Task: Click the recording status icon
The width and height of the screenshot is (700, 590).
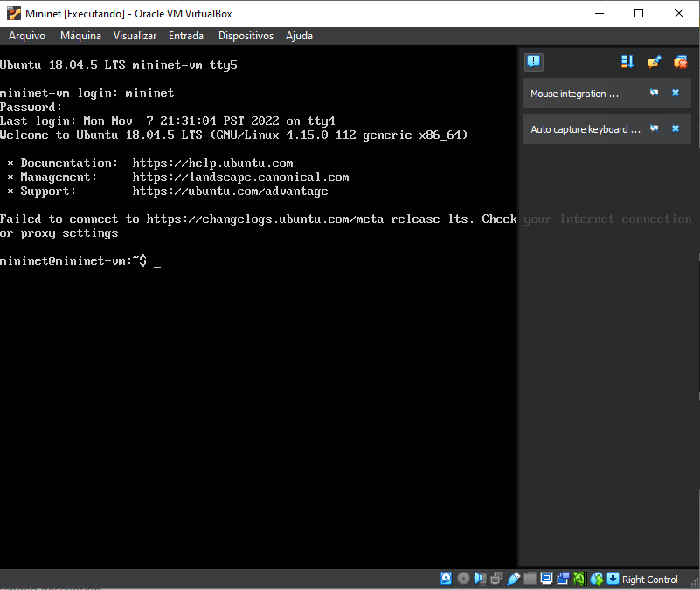Action: tap(564, 579)
